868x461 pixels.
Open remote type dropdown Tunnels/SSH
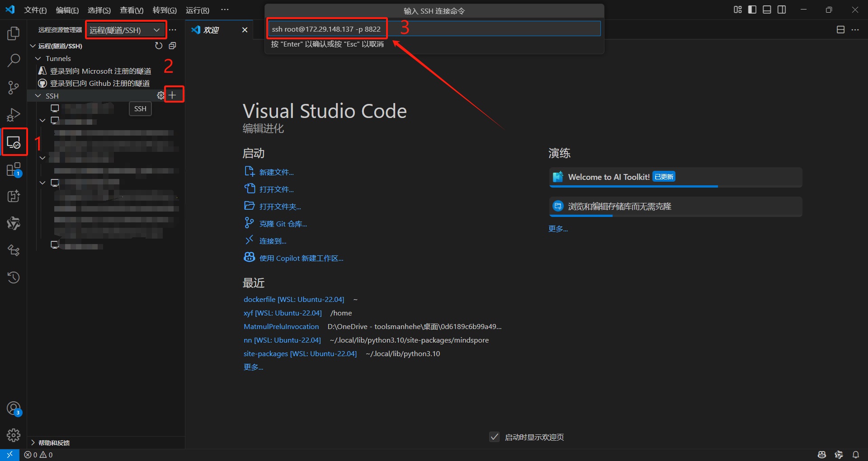pyautogui.click(x=126, y=30)
